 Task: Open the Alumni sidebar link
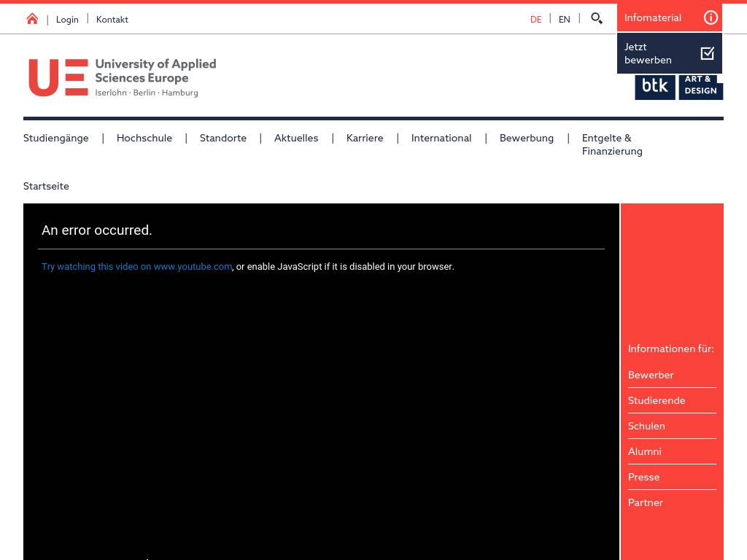[645, 451]
